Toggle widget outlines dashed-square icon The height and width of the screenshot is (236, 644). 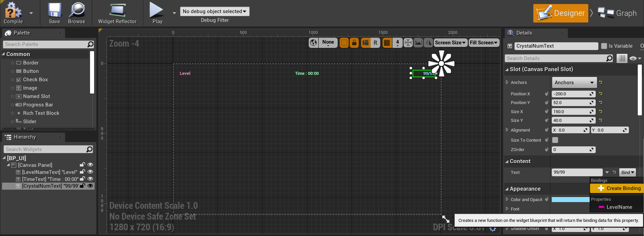click(x=344, y=43)
